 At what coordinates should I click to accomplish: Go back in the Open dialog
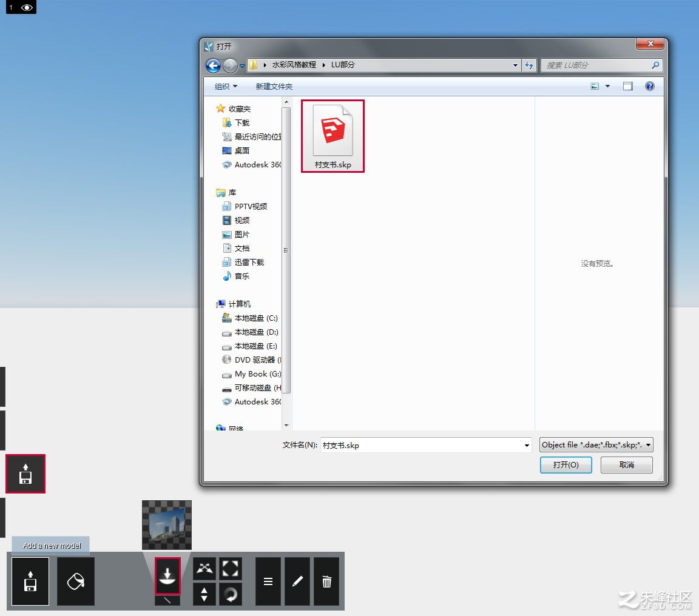tap(214, 65)
